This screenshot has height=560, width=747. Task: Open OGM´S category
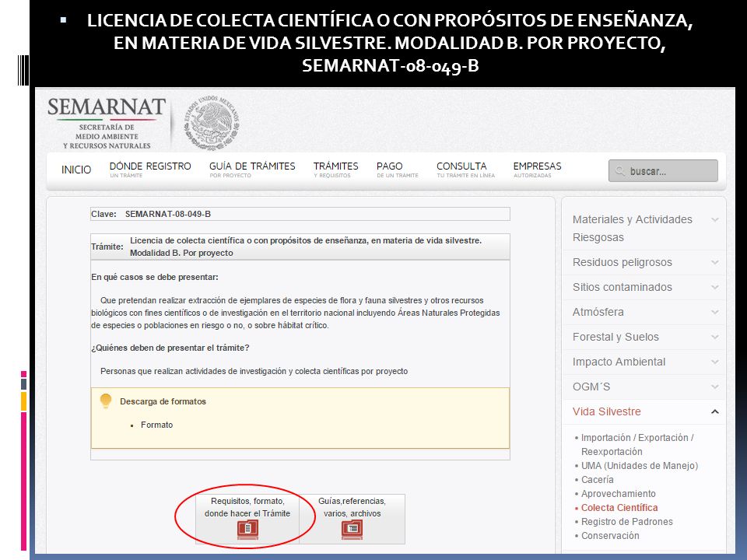(x=591, y=387)
